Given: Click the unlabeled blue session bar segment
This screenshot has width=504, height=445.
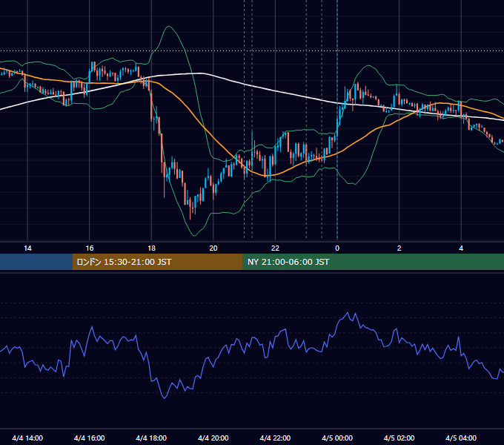Looking at the screenshot, I should click(x=36, y=262).
